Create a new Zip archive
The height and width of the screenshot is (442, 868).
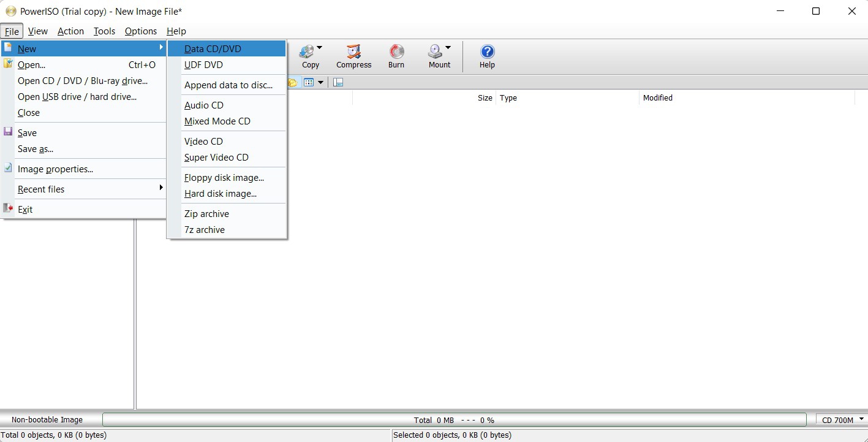click(x=227, y=213)
